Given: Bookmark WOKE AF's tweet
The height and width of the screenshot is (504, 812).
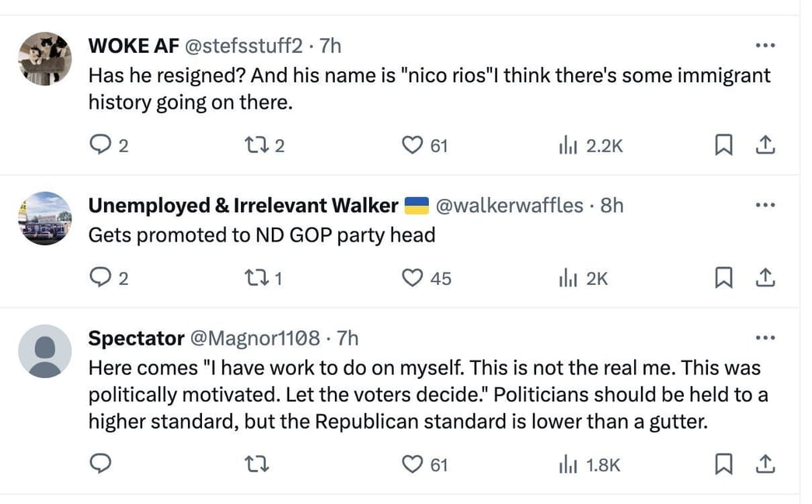Looking at the screenshot, I should [x=724, y=144].
